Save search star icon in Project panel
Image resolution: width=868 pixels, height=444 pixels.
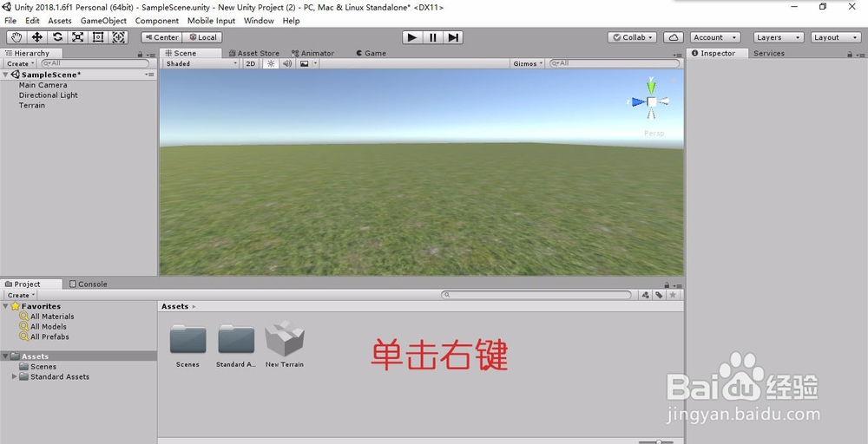click(673, 295)
